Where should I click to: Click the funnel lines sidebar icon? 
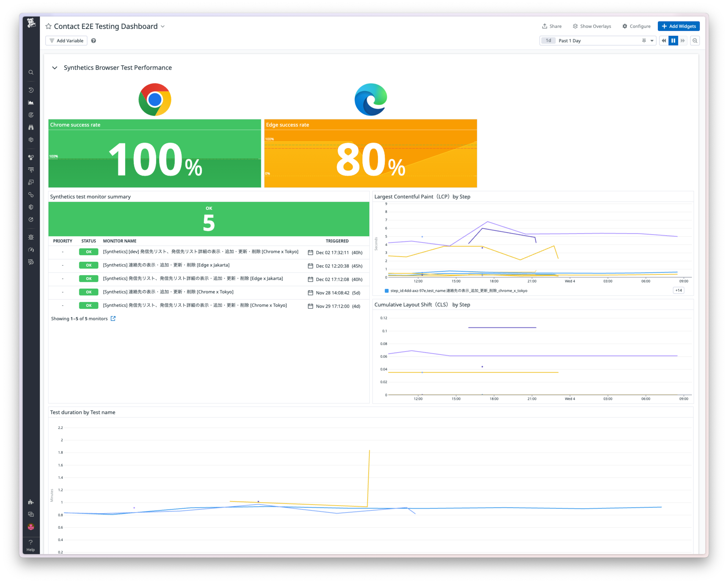coord(31,170)
